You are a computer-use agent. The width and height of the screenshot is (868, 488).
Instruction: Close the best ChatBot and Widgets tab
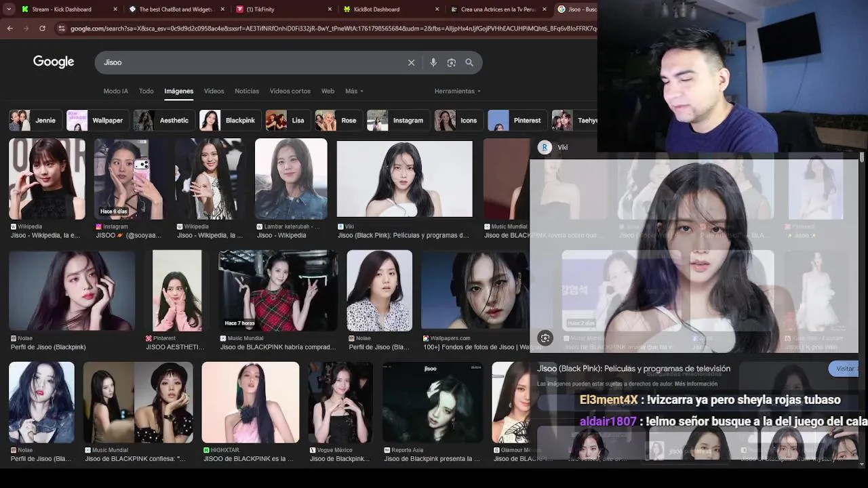click(222, 9)
